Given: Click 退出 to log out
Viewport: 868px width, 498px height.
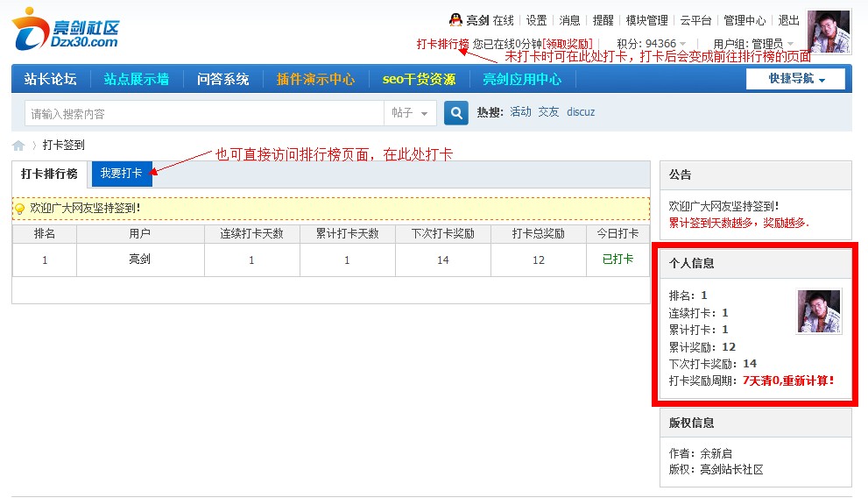Looking at the screenshot, I should tap(789, 20).
